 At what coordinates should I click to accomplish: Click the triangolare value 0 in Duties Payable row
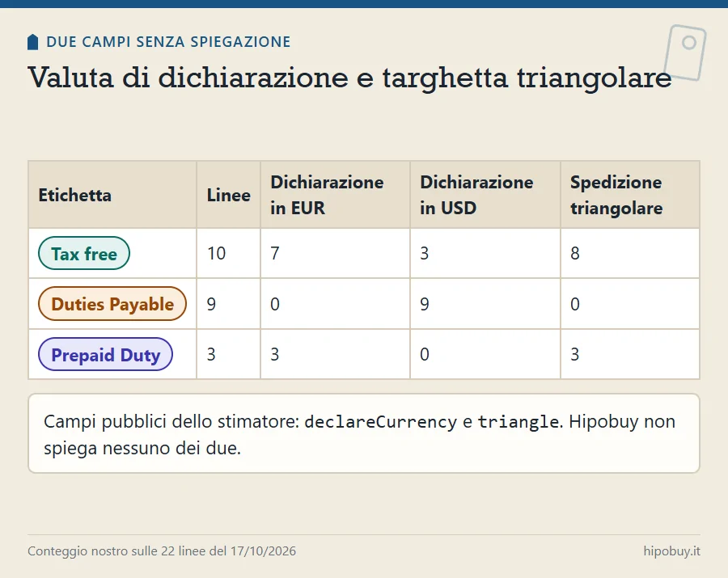575,304
